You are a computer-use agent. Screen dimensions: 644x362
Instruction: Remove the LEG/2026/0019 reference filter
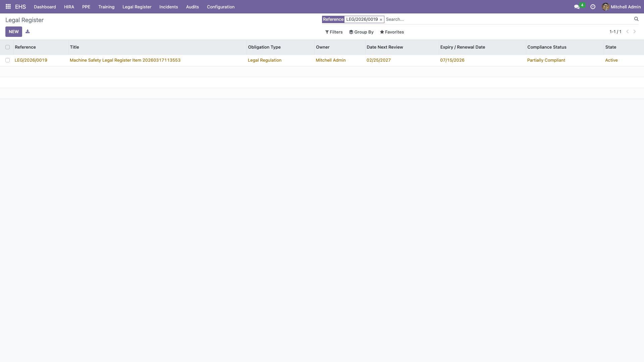coord(381,20)
